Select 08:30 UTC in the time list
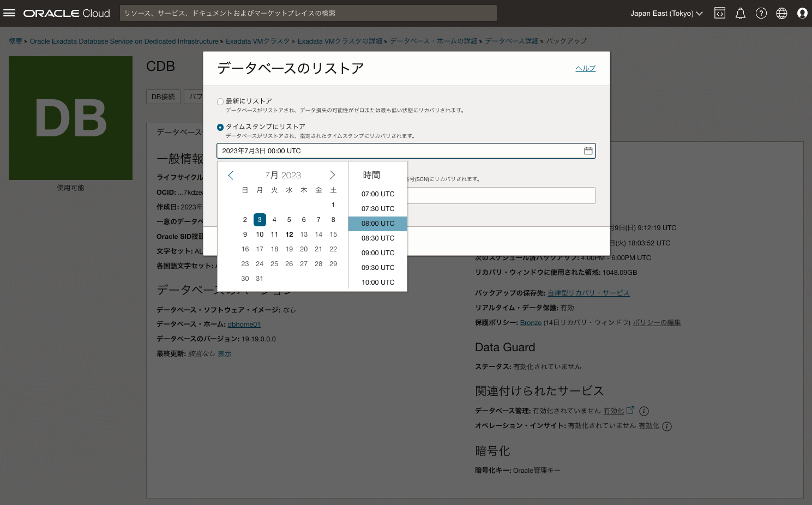Image resolution: width=812 pixels, height=505 pixels. (x=377, y=238)
